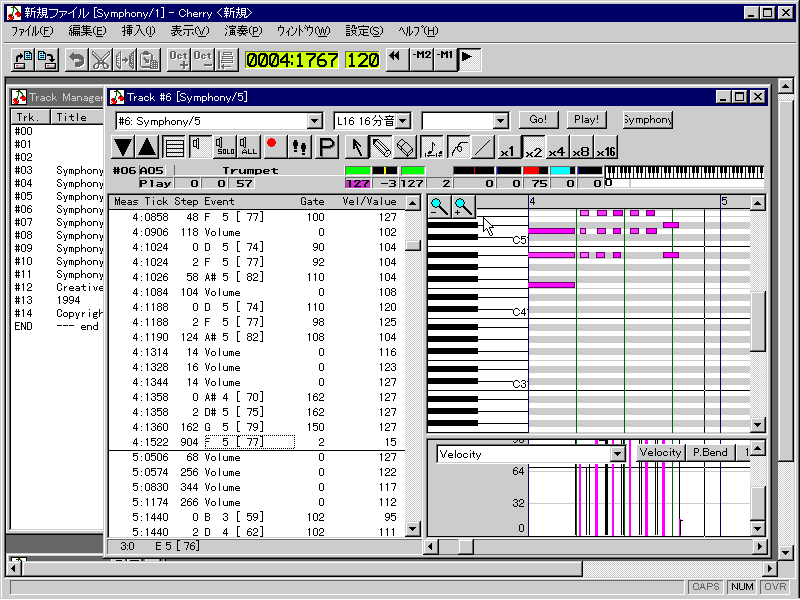Open the Velocity controller dropdown
The width and height of the screenshot is (800, 600).
pyautogui.click(x=617, y=454)
